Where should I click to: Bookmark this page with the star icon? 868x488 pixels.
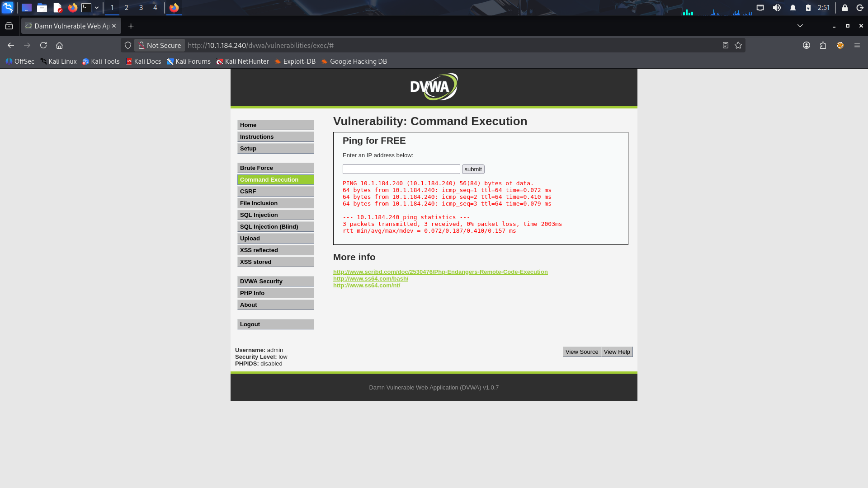point(738,45)
